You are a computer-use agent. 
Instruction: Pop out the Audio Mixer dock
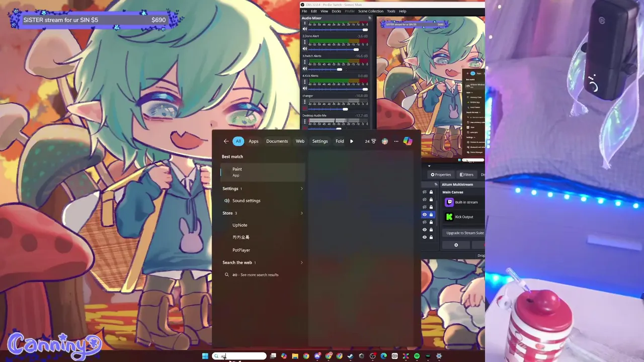[x=370, y=18]
